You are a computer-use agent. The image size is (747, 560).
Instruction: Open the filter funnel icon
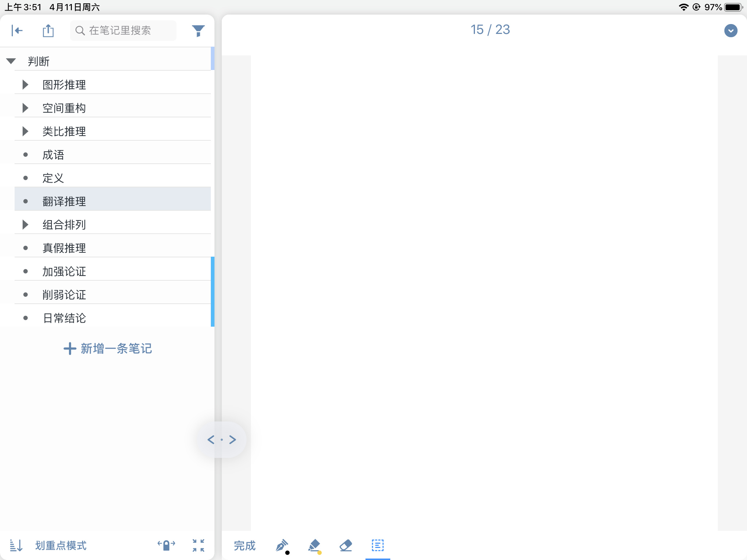198,31
